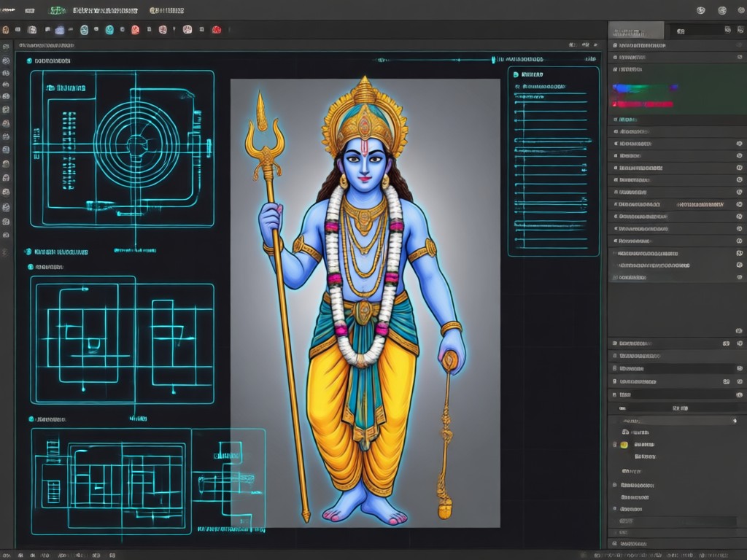Select the lavender-blue toolbar icon
This screenshot has height=560, width=747.
pyautogui.click(x=60, y=30)
